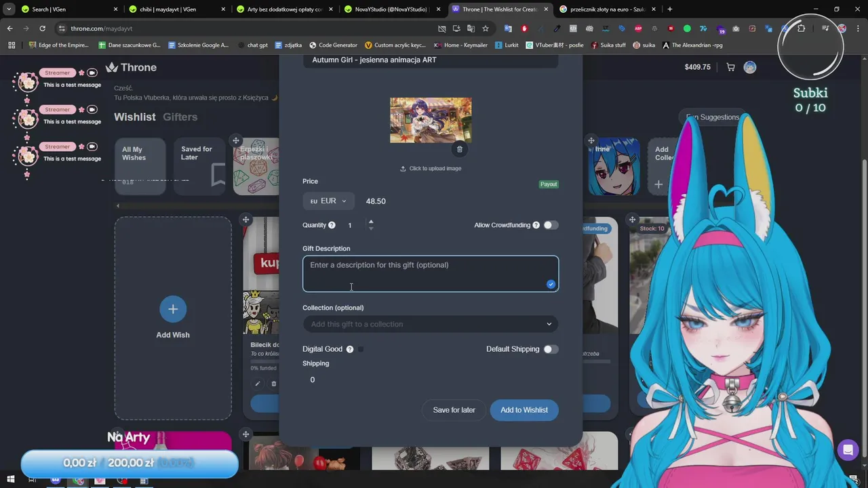Open the media control icon in toolbar
This screenshot has height=488, width=868.
coord(825,28)
